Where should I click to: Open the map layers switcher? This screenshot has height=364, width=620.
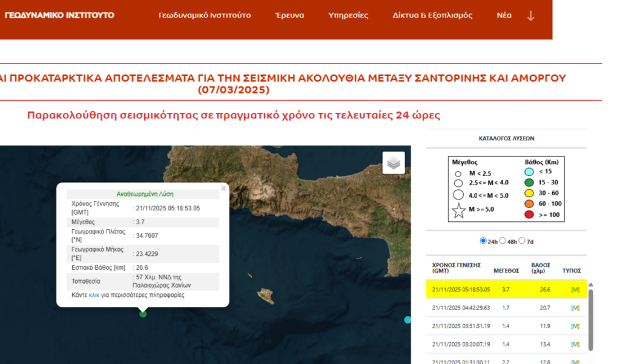click(x=394, y=163)
